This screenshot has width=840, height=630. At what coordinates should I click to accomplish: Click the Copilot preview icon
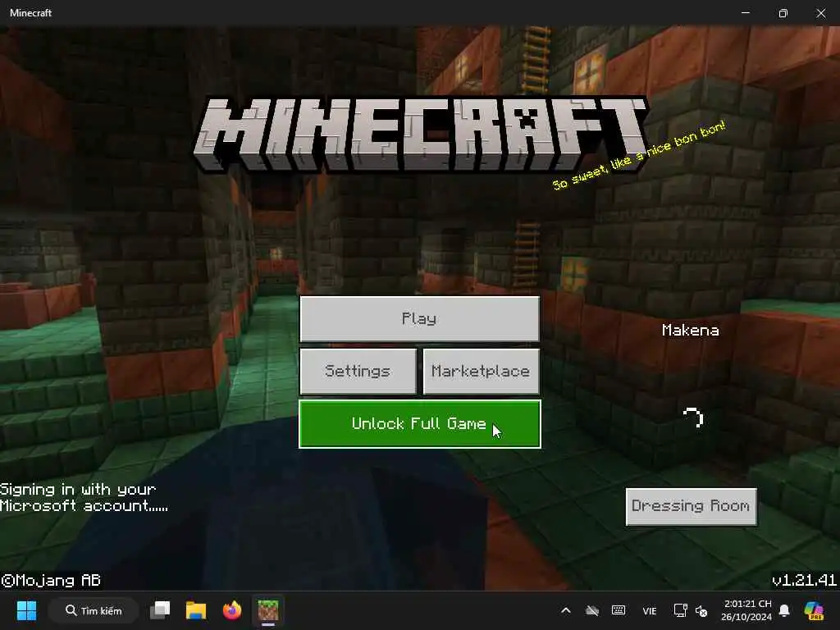coord(814,610)
